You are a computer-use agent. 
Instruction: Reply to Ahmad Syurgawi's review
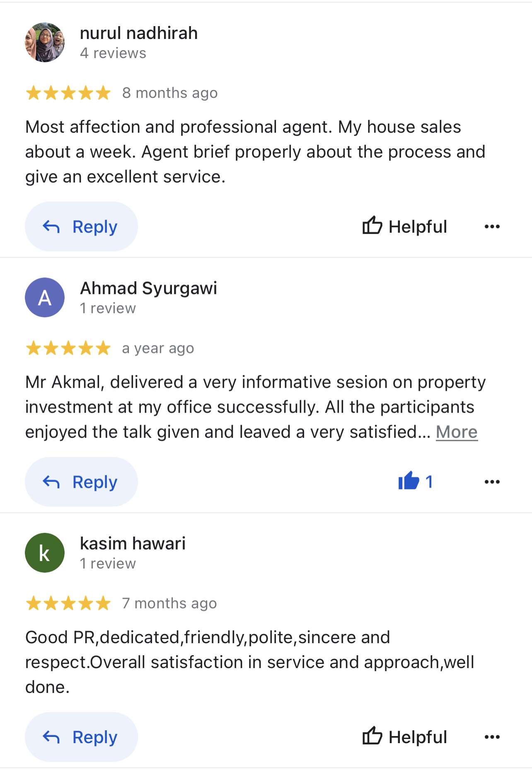81,482
